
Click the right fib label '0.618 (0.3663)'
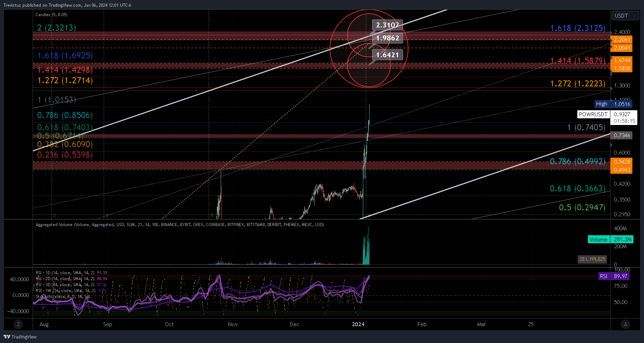578,189
